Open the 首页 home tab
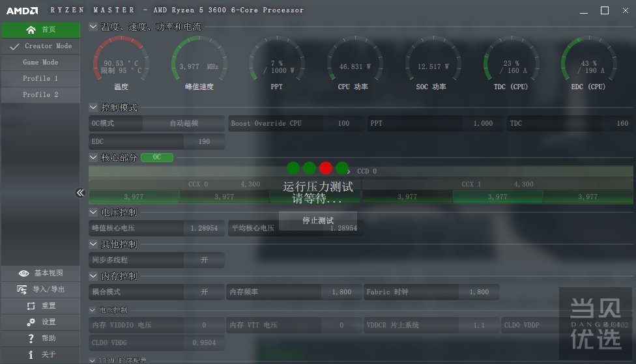Screen dimensions: 636x364 (x=40, y=29)
